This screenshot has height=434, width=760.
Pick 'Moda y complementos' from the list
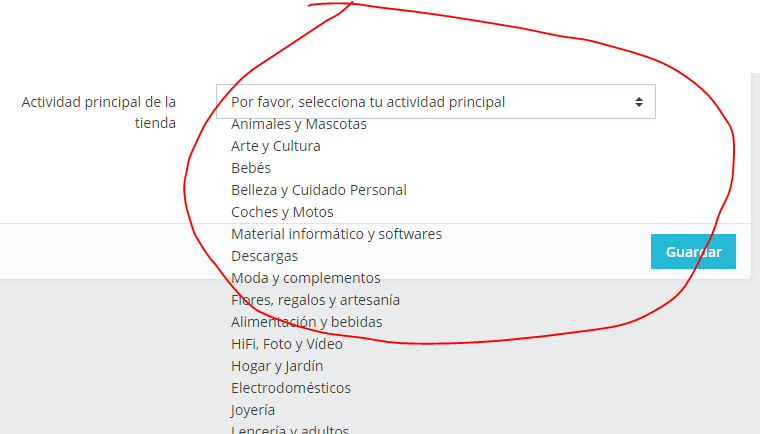(305, 278)
